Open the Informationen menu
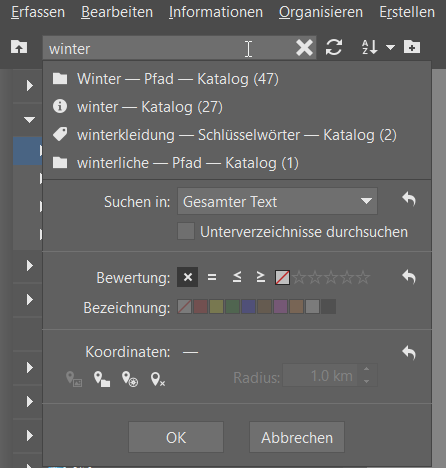Screen dimensions: 446x468 [216, 12]
